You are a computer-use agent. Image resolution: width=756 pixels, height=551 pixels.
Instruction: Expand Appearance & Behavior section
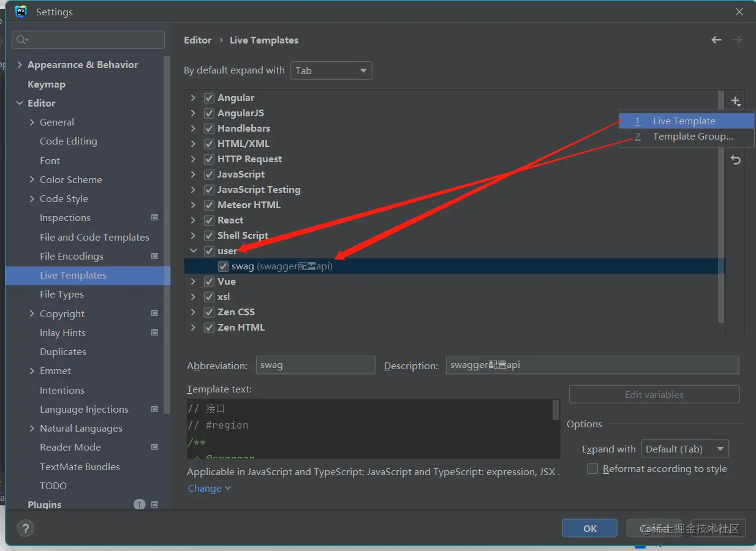pos(20,65)
